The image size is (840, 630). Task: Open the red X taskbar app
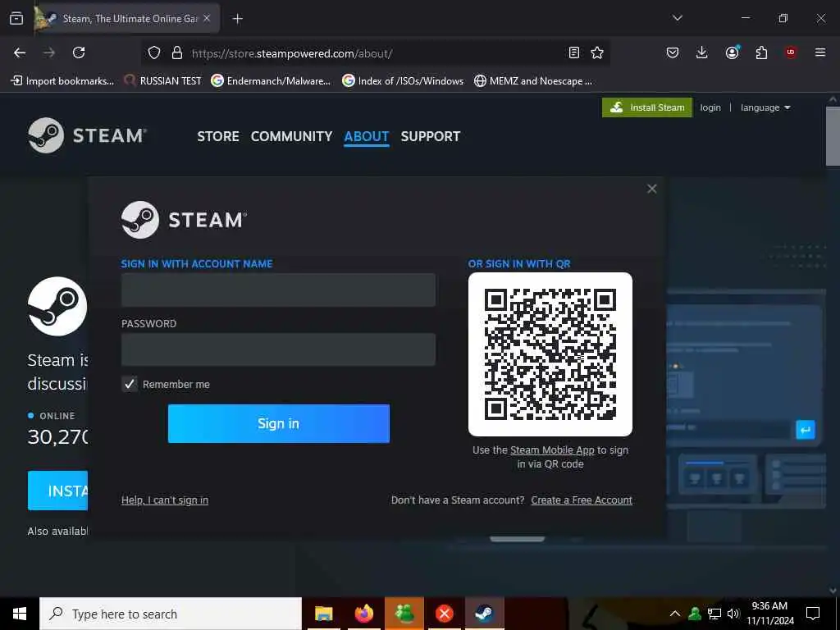[444, 614]
